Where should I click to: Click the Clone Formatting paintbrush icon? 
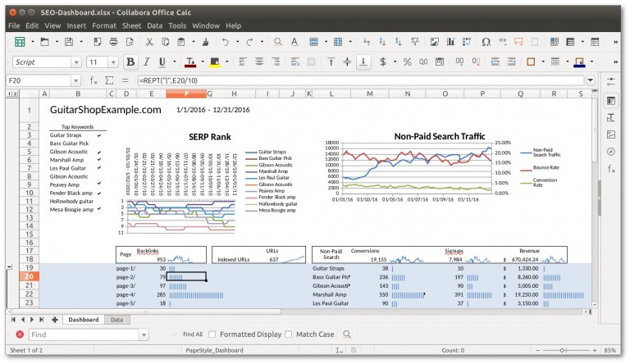[206, 42]
